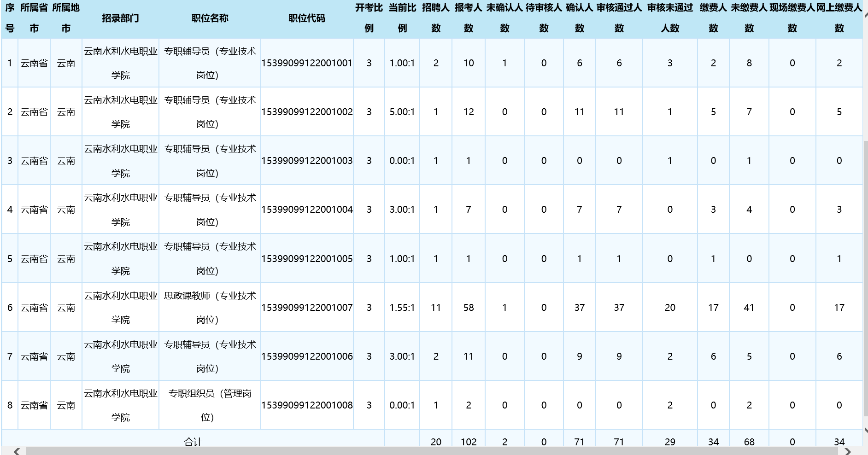Click the horizontal scrollbar left arrow
The width and height of the screenshot is (868, 455).
coord(17,451)
